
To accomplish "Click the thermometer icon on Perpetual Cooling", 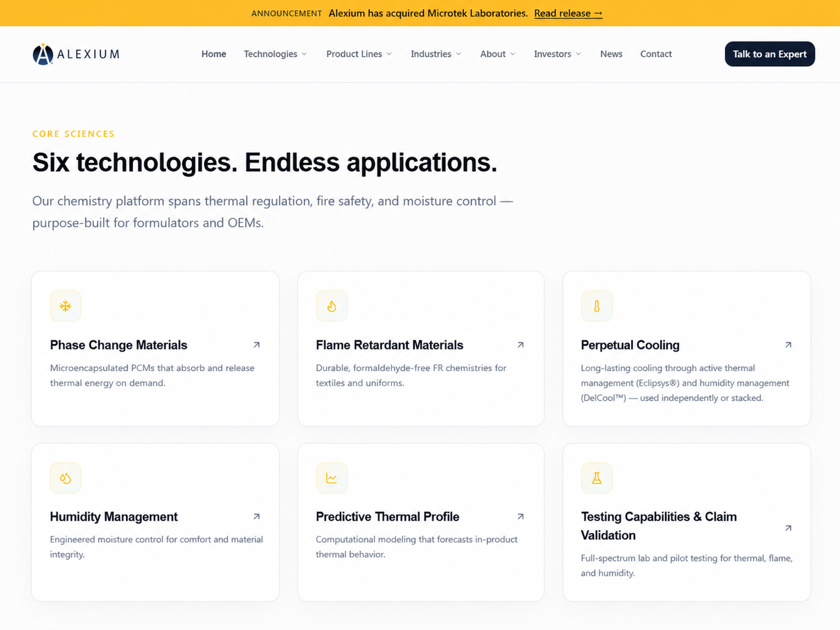I will (x=597, y=306).
